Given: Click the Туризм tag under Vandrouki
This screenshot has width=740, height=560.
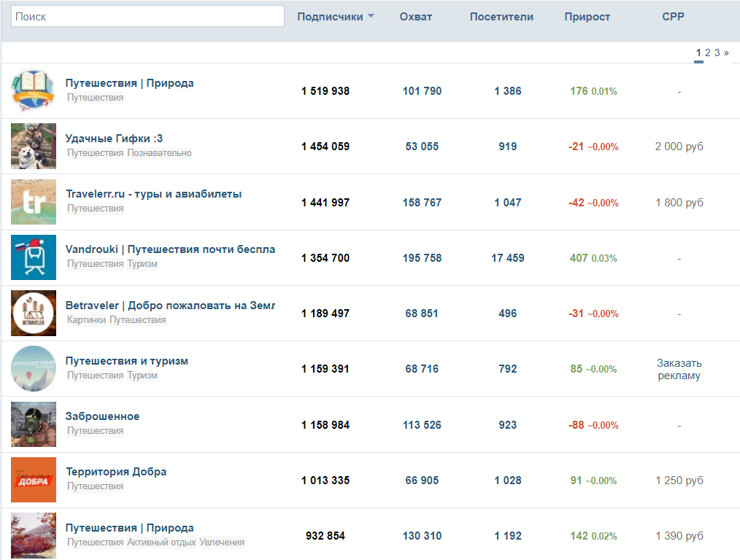Looking at the screenshot, I should [142, 264].
